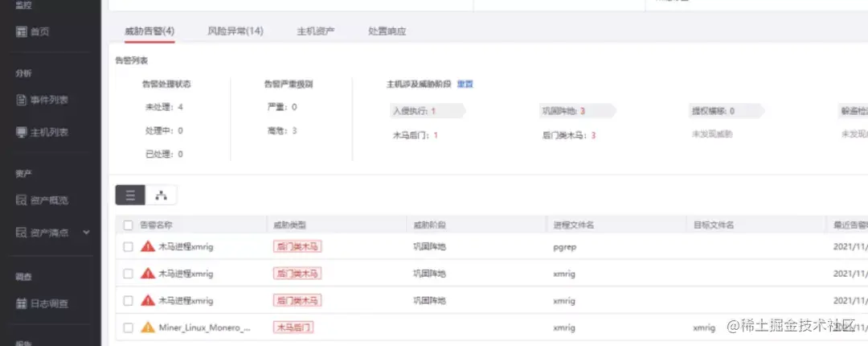The height and width of the screenshot is (346, 868).
Task: Click 后门类木马: 3 threat filter
Action: click(569, 134)
